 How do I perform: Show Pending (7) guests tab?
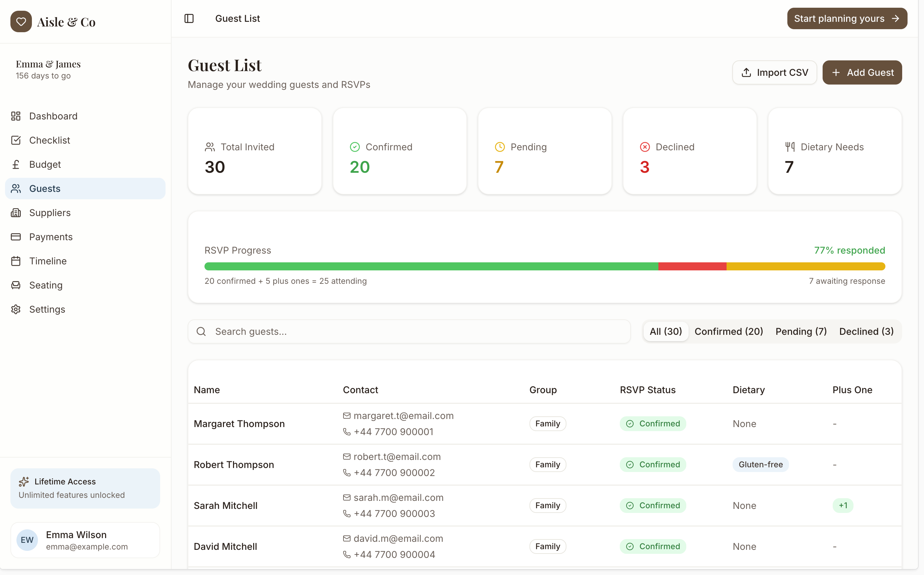pos(801,331)
